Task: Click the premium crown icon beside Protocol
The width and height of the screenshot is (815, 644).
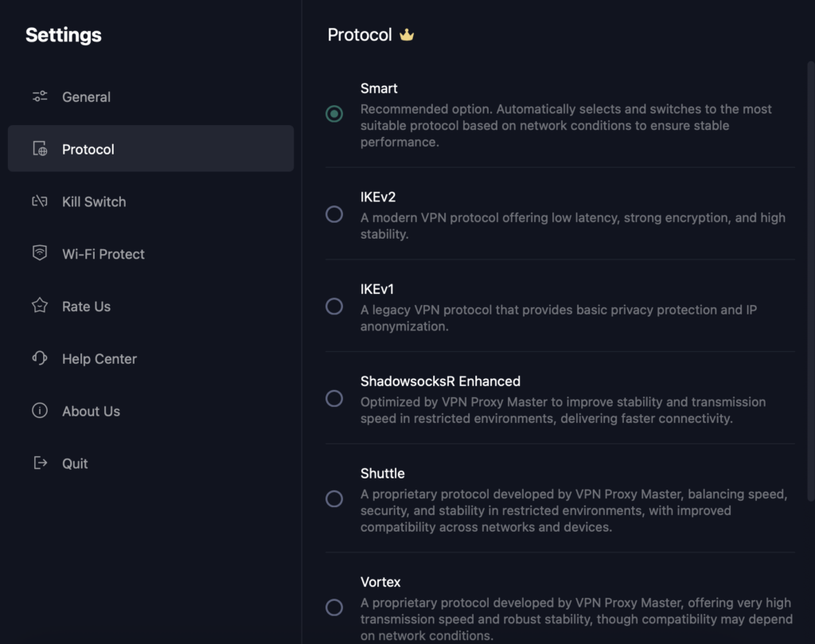Action: tap(407, 35)
